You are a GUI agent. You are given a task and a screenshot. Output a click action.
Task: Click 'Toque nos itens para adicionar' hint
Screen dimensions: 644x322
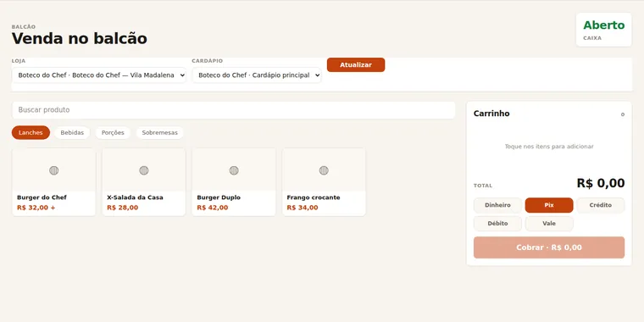[x=549, y=147]
